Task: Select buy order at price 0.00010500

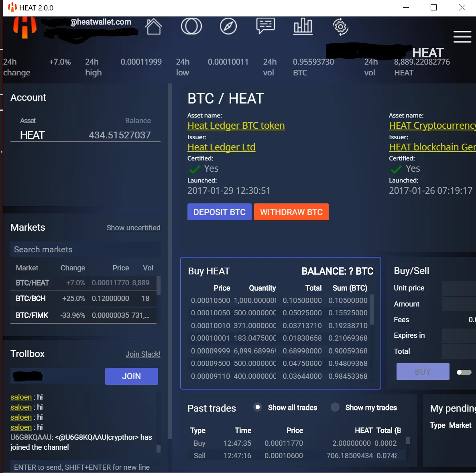Action: pos(279,300)
